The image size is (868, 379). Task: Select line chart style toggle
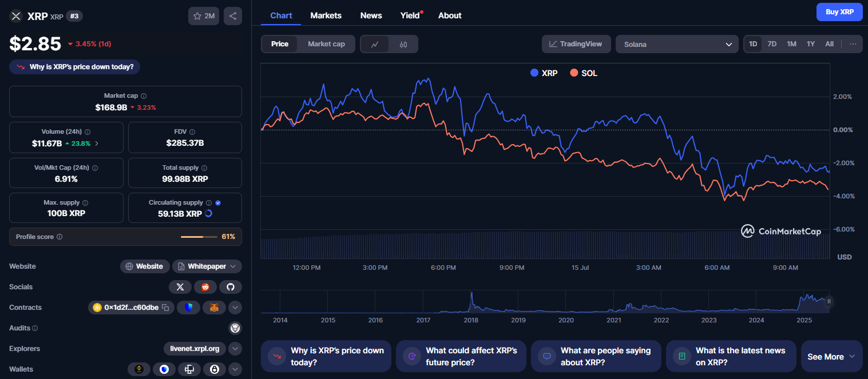(375, 44)
